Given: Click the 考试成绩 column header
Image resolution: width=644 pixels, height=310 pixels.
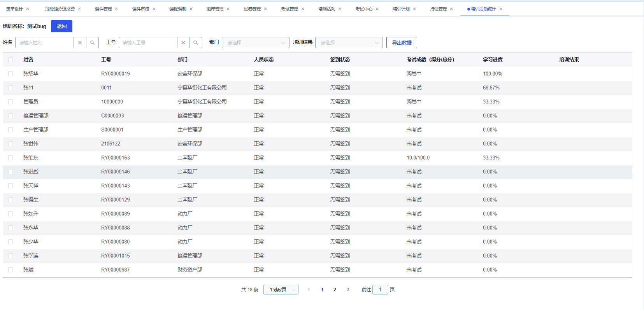Looking at the screenshot, I should click(x=430, y=60).
